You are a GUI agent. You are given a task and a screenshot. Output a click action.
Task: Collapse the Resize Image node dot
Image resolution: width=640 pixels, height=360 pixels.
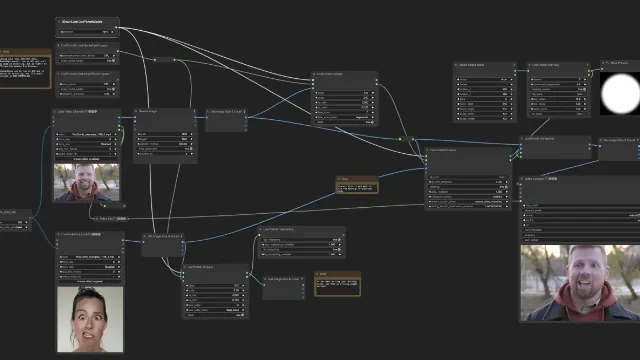[x=136, y=111]
